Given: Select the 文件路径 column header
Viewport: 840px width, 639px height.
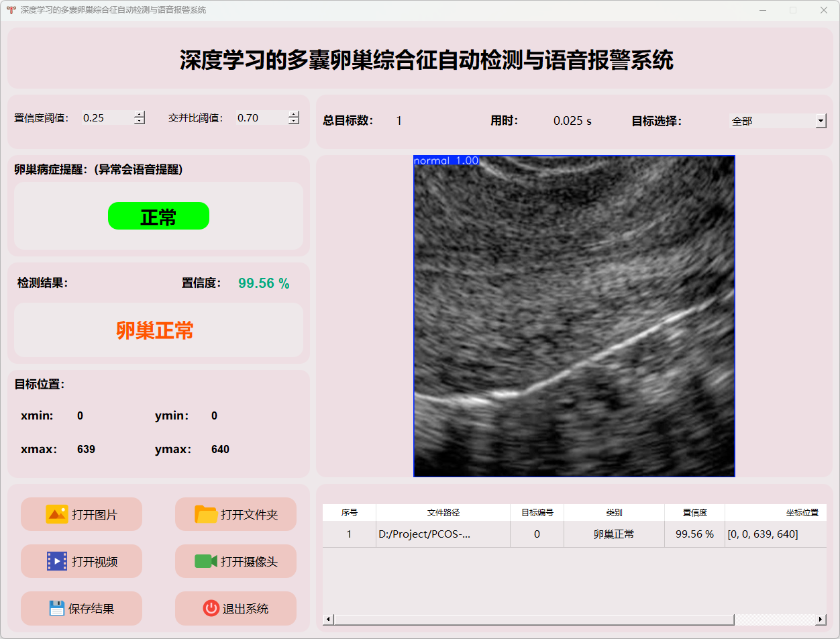Looking at the screenshot, I should coord(443,512).
